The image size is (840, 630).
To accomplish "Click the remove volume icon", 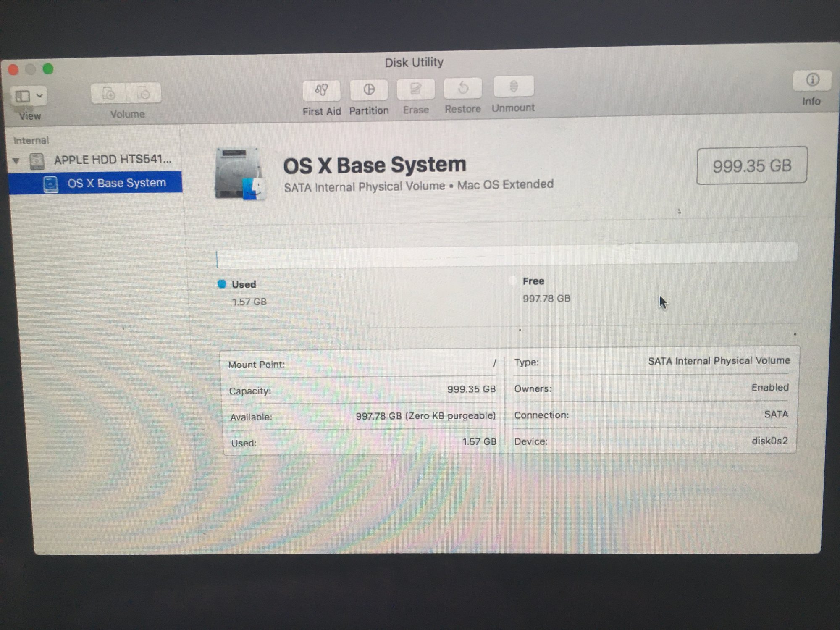I will point(144,93).
